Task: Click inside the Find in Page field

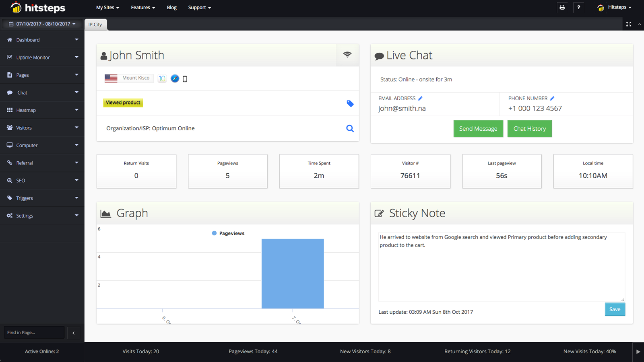Action: click(34, 333)
